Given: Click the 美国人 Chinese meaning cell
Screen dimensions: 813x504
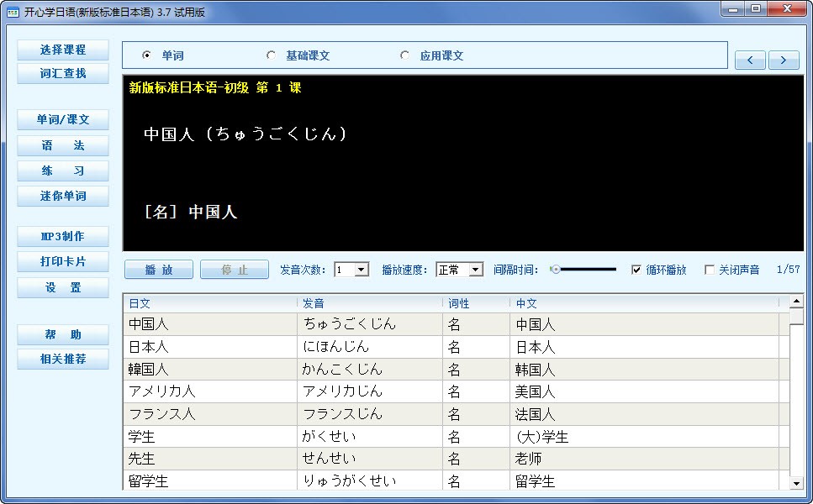Looking at the screenshot, I should click(645, 391).
